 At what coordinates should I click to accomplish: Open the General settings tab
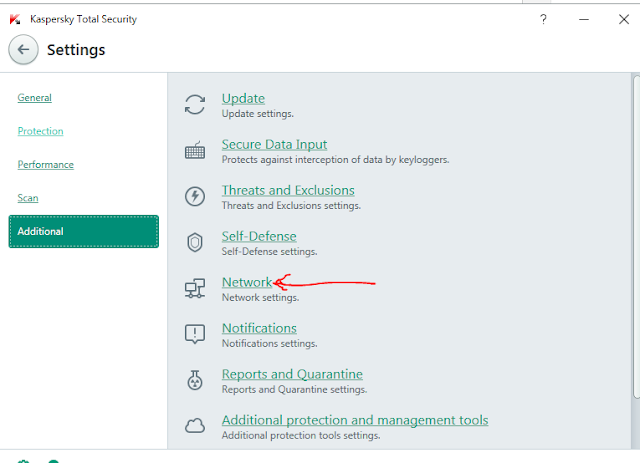[35, 98]
